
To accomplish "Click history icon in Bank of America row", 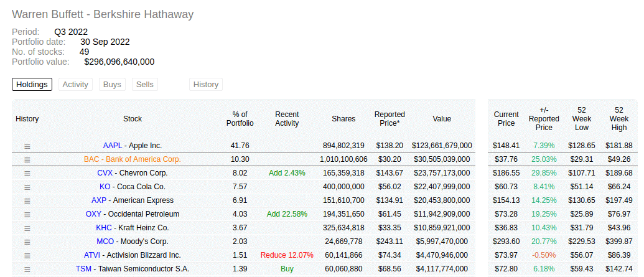I will click(27, 159).
